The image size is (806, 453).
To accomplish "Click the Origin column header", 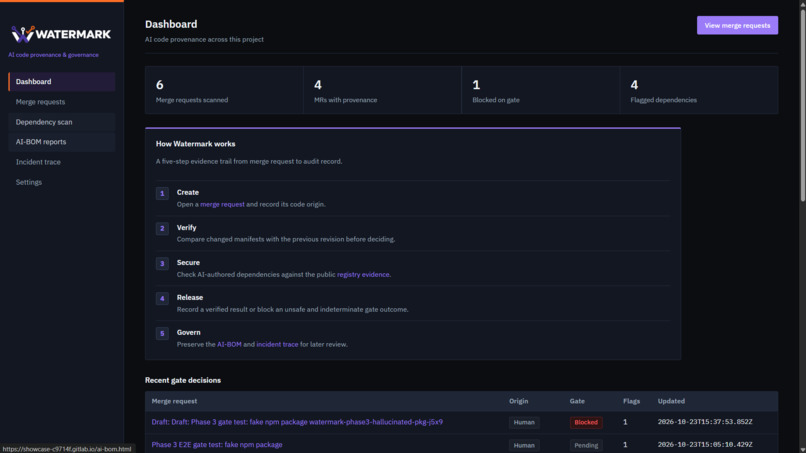I will (x=519, y=401).
